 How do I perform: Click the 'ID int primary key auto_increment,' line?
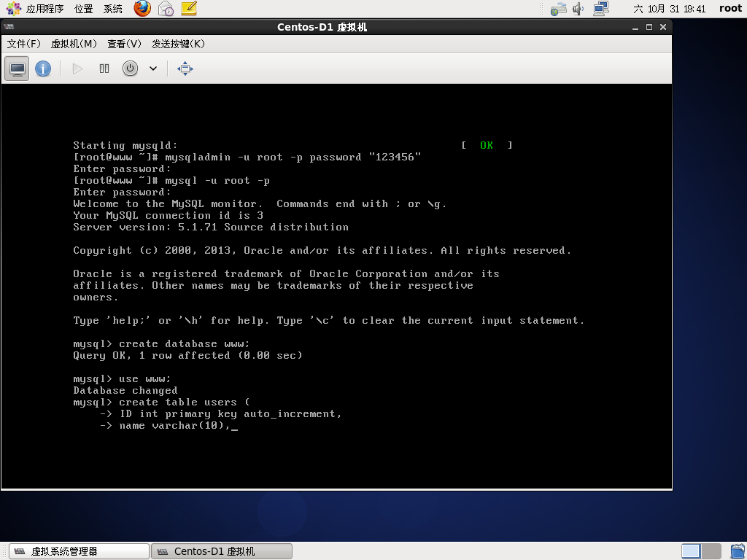(220, 414)
